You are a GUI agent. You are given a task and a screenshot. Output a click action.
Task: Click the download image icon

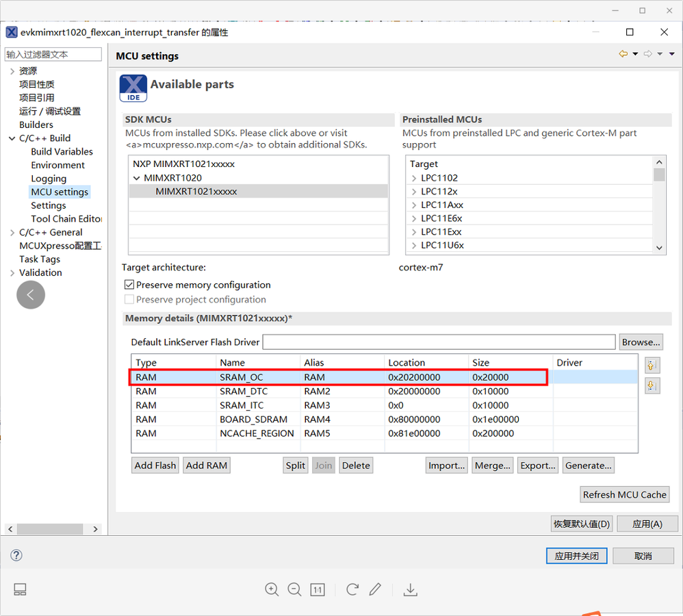(x=411, y=589)
